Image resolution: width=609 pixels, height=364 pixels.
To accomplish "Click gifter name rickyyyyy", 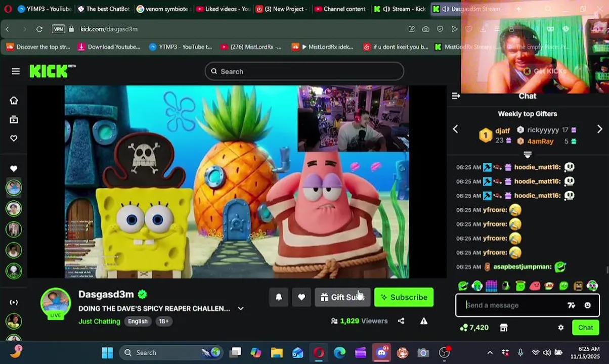I will (543, 130).
